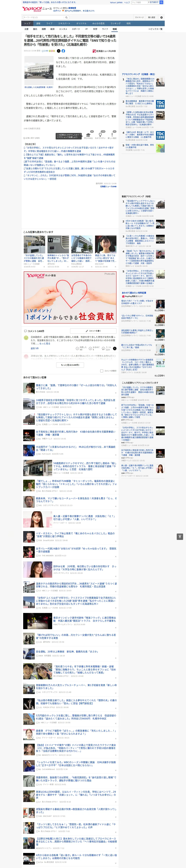Select the 速報 navigation tab
186x868 pixels.
pyautogui.click(x=38, y=24)
